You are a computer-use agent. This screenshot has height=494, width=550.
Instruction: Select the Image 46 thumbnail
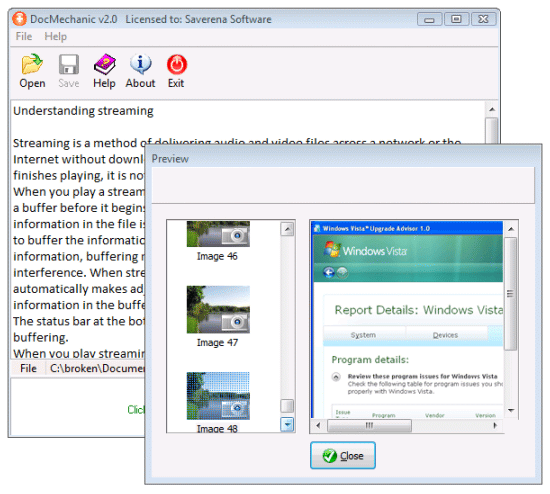click(218, 234)
